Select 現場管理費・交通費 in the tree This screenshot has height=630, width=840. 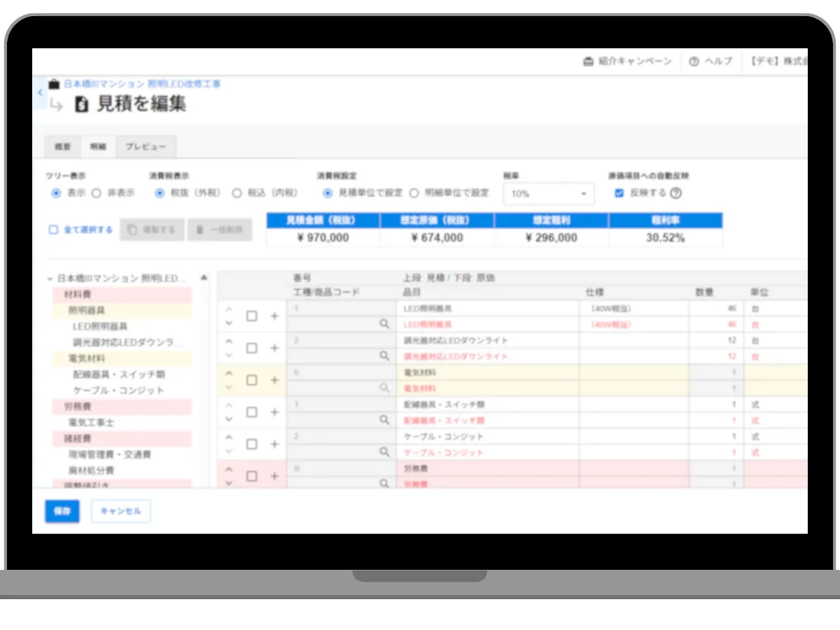click(109, 455)
